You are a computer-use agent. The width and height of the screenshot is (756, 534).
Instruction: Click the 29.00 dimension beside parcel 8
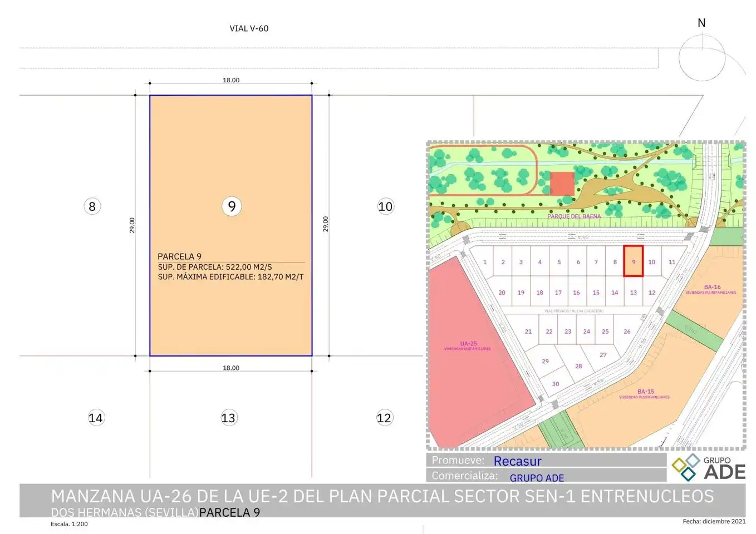coord(132,225)
